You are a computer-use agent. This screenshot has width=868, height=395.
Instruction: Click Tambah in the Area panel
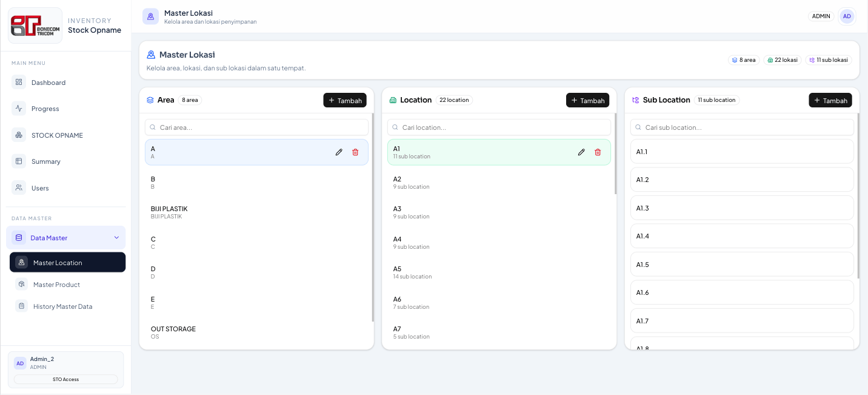(345, 100)
